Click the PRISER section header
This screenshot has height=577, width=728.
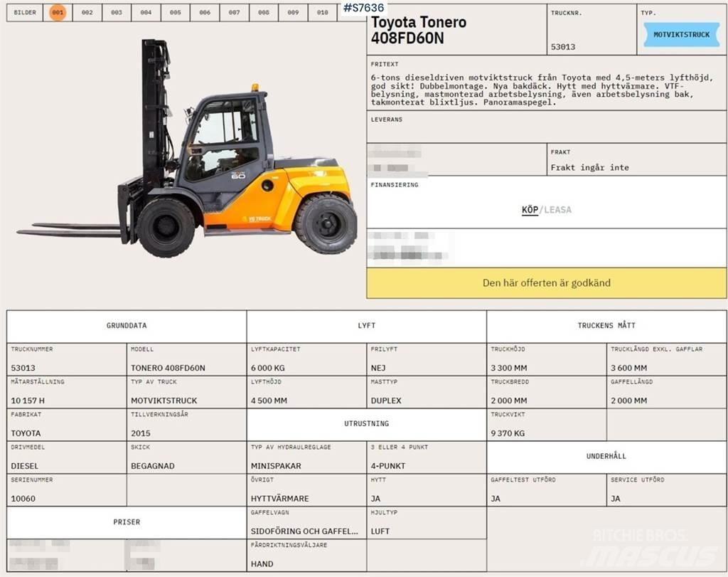127,522
